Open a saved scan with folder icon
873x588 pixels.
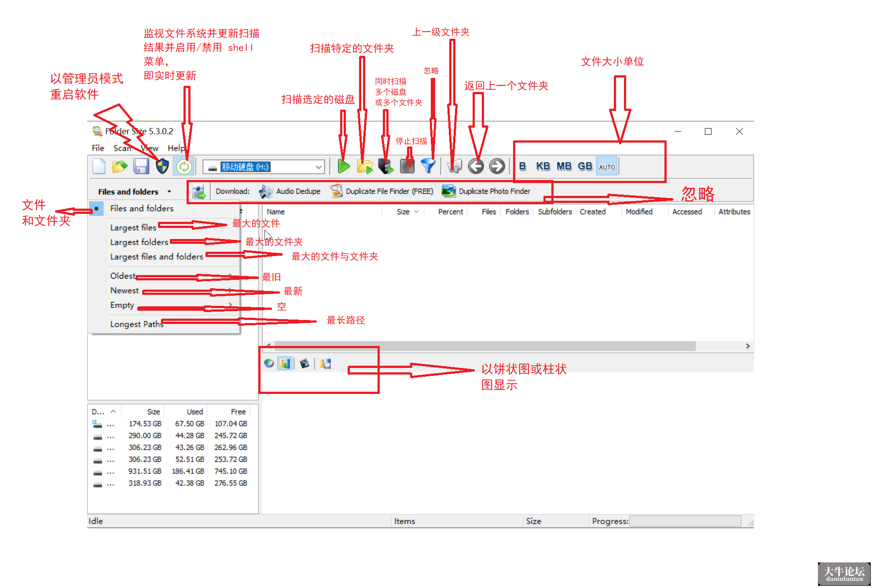(119, 167)
